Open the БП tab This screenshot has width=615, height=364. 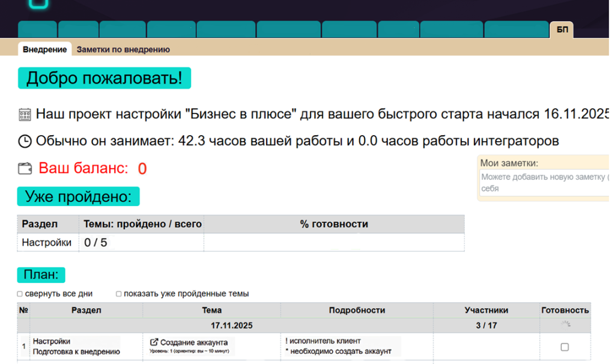tap(562, 29)
